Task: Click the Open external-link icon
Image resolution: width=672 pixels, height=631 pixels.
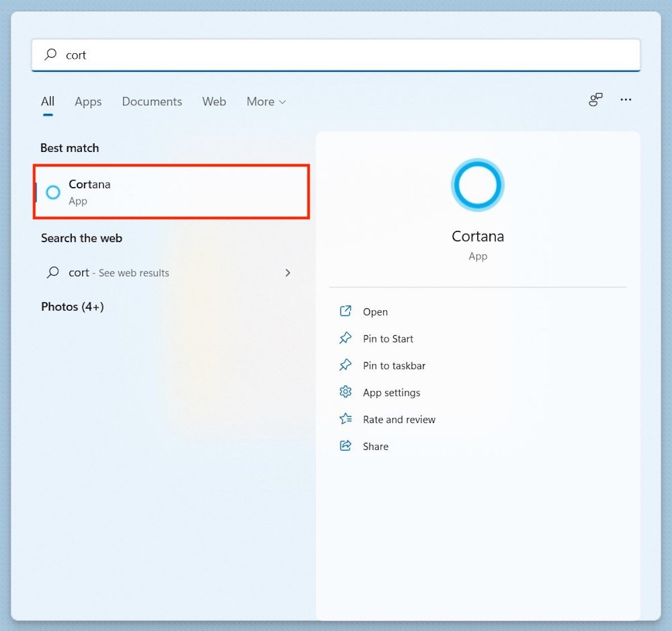Action: click(346, 311)
